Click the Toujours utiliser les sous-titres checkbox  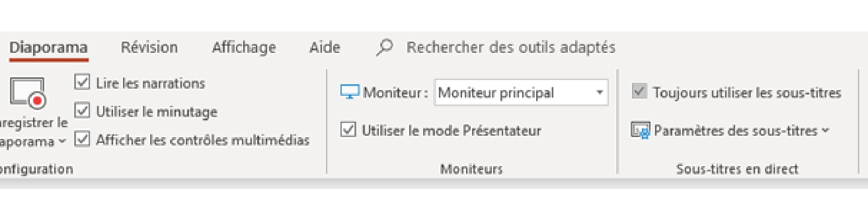pyautogui.click(x=639, y=92)
